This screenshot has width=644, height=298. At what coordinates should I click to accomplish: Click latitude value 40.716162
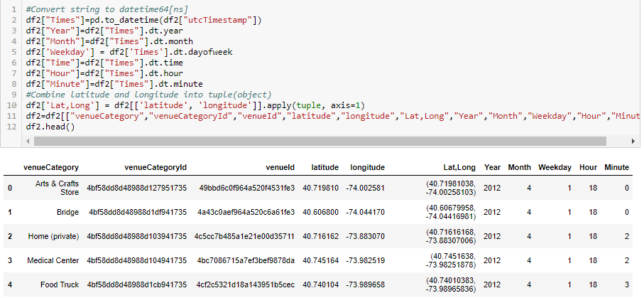pyautogui.click(x=321, y=237)
